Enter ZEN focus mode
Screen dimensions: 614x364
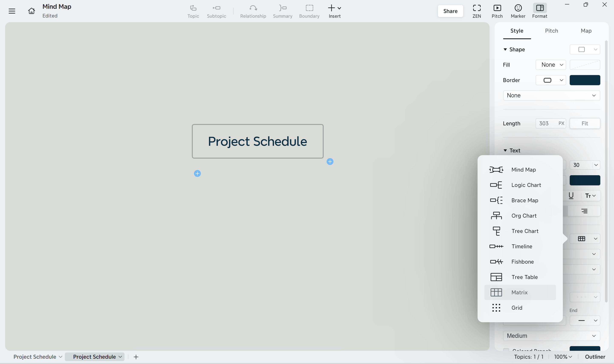(476, 11)
